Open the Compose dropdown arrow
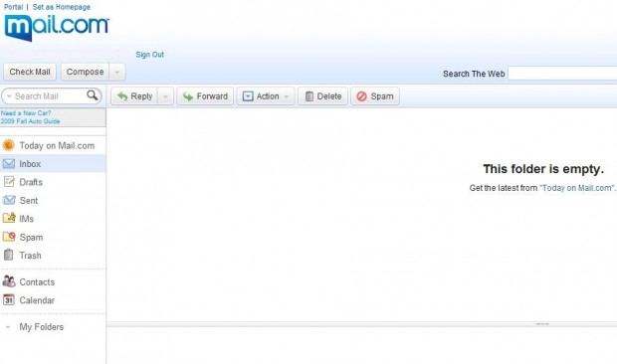The height and width of the screenshot is (364, 617). 116,72
